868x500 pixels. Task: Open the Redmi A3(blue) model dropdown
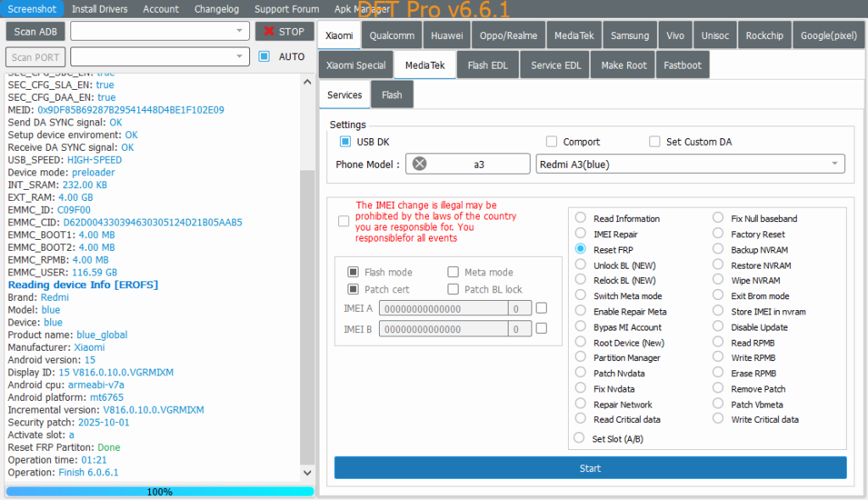pyautogui.click(x=690, y=164)
